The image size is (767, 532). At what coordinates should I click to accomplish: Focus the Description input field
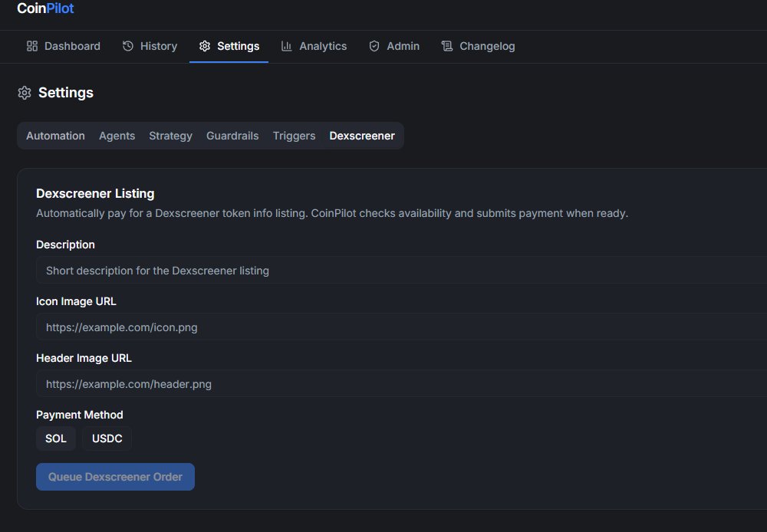coord(401,271)
